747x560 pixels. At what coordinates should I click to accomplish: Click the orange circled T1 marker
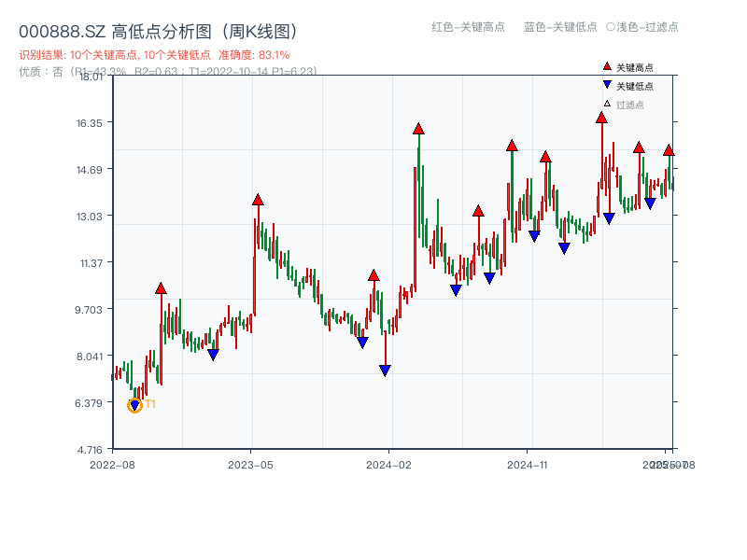click(134, 405)
